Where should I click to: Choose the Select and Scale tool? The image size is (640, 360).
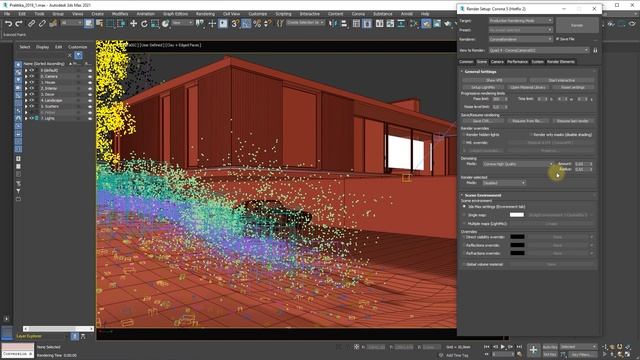pyautogui.click(x=155, y=24)
